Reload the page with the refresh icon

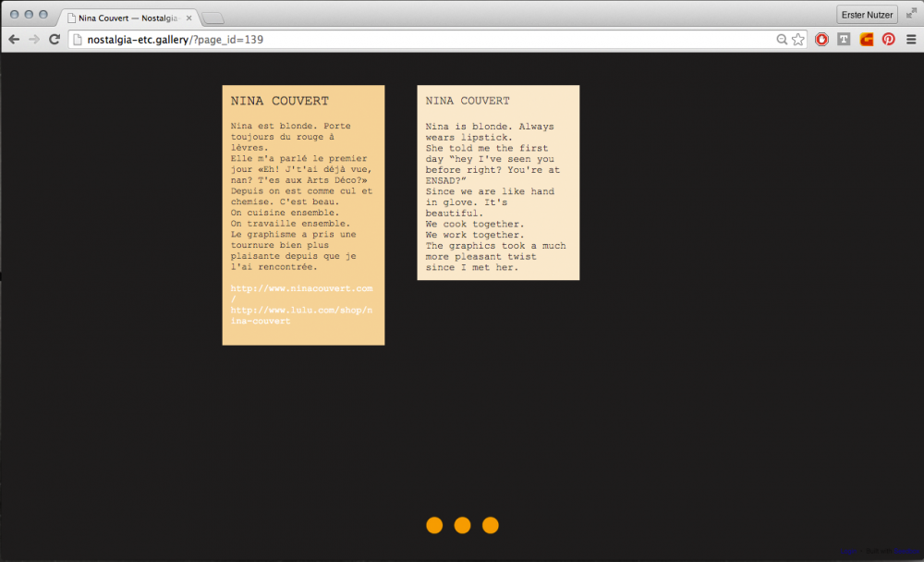[55, 39]
